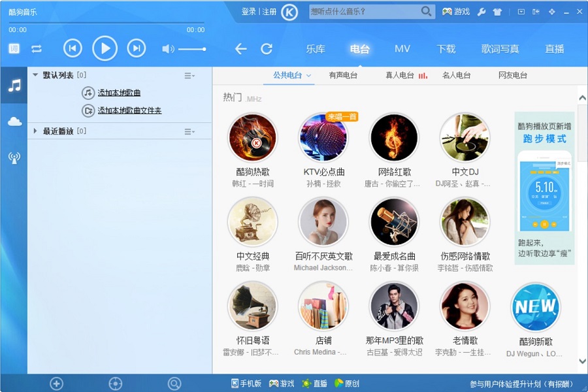Click the add song folder icon
The height and width of the screenshot is (392, 588).
[x=88, y=110]
